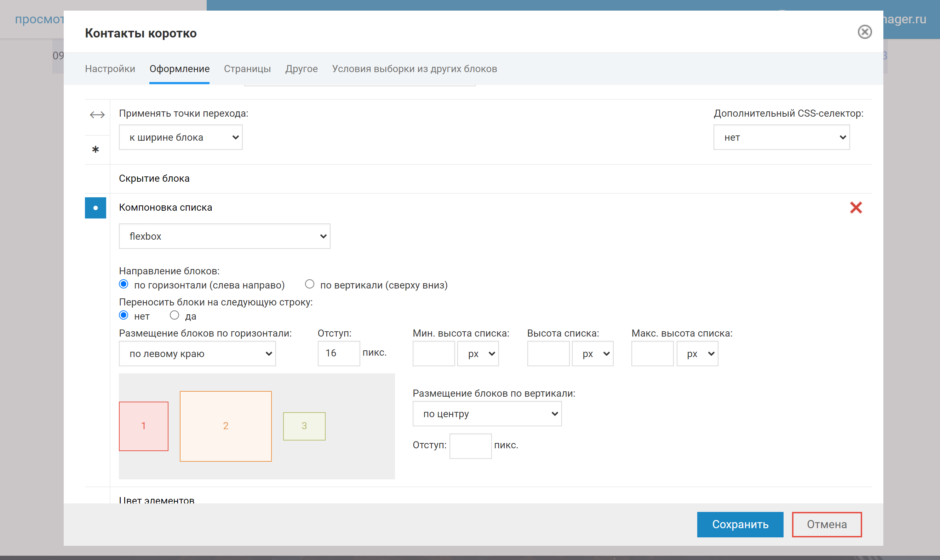
Task: Open vertical placement 'по центру' dropdown
Action: [x=487, y=414]
